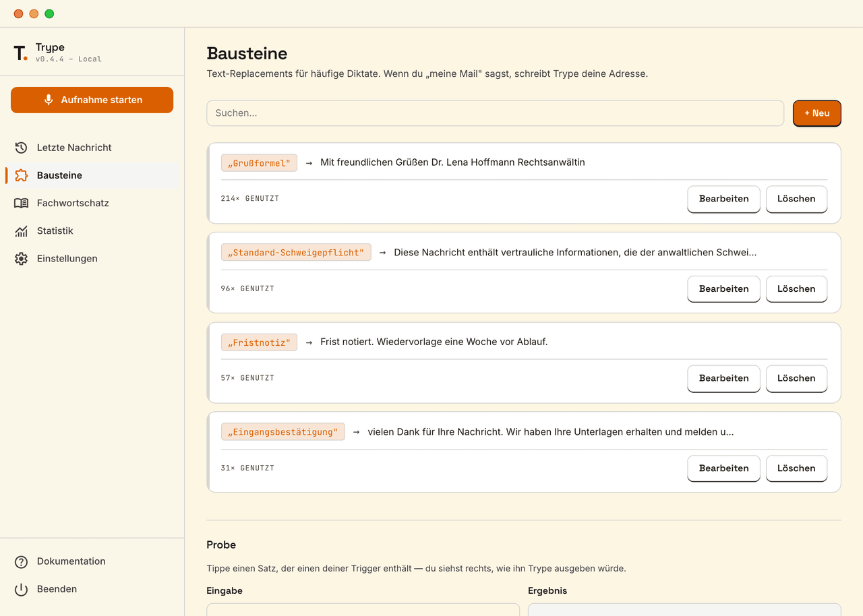This screenshot has width=863, height=616.
Task: Start recording with Aufnahme starten button
Action: click(x=92, y=100)
